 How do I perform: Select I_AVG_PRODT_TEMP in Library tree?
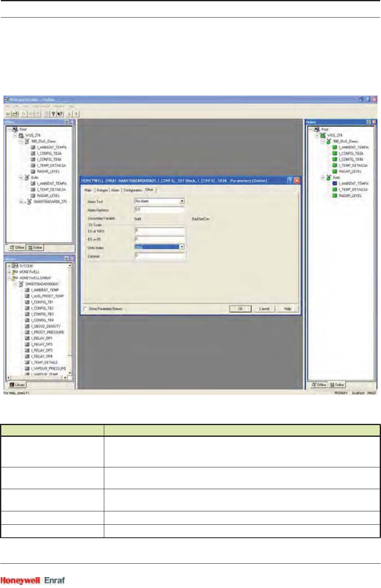pyautogui.click(x=47, y=296)
